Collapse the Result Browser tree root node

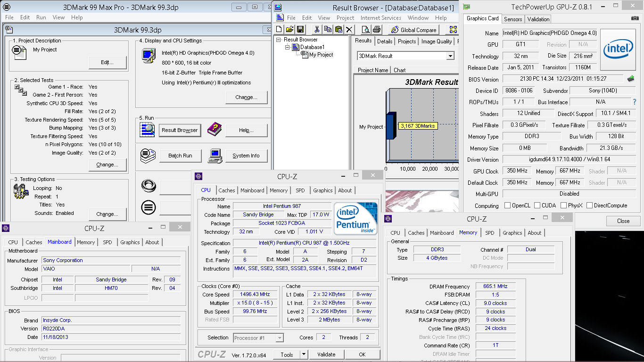click(x=279, y=40)
